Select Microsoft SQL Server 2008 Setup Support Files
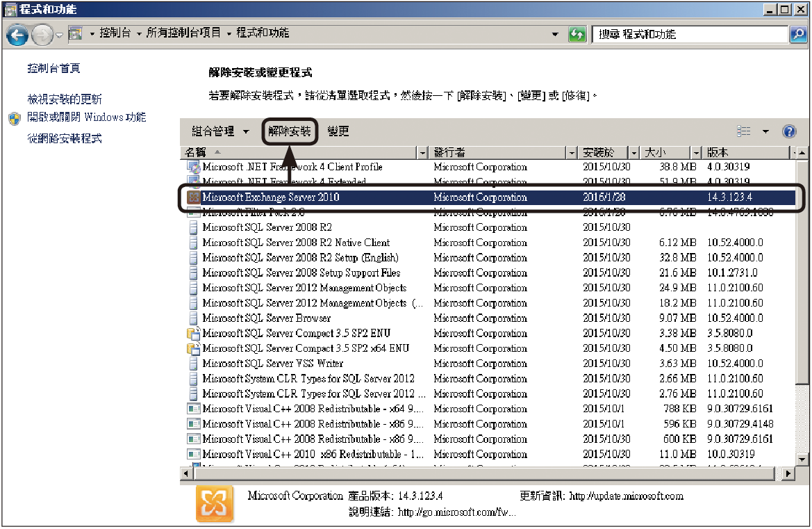 click(x=301, y=272)
